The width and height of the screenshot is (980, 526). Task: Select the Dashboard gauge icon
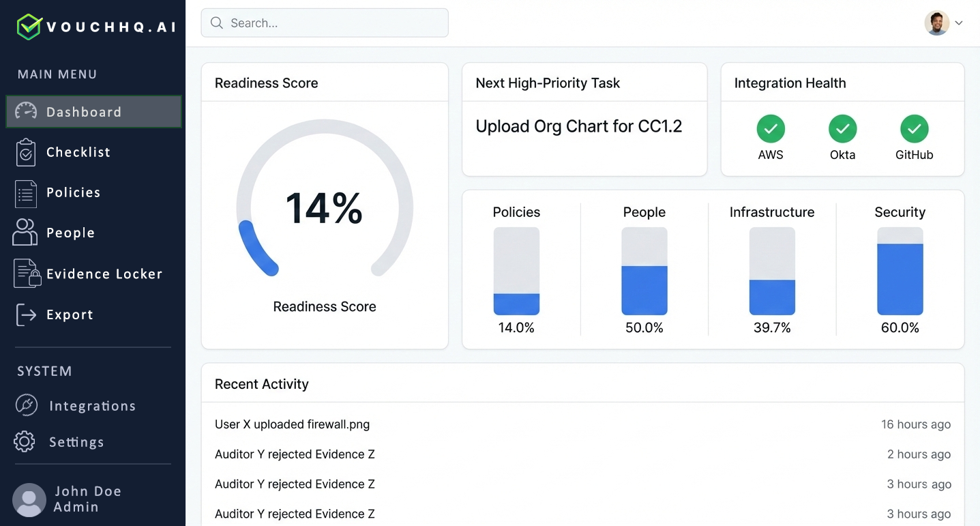click(x=25, y=111)
